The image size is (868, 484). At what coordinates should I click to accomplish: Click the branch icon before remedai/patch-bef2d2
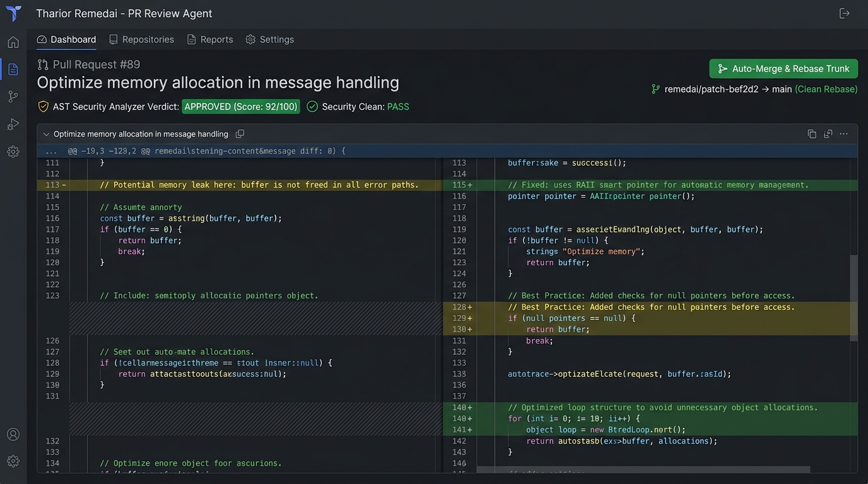(655, 89)
